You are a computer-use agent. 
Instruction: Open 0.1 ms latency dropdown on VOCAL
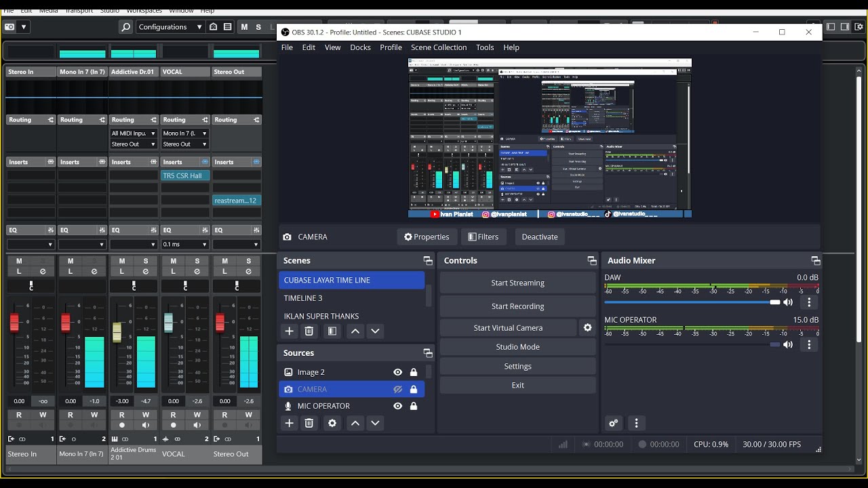[185, 245]
